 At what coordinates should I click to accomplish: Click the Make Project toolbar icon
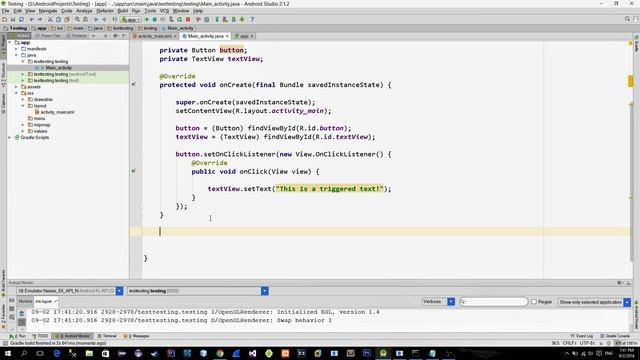tap(114, 20)
